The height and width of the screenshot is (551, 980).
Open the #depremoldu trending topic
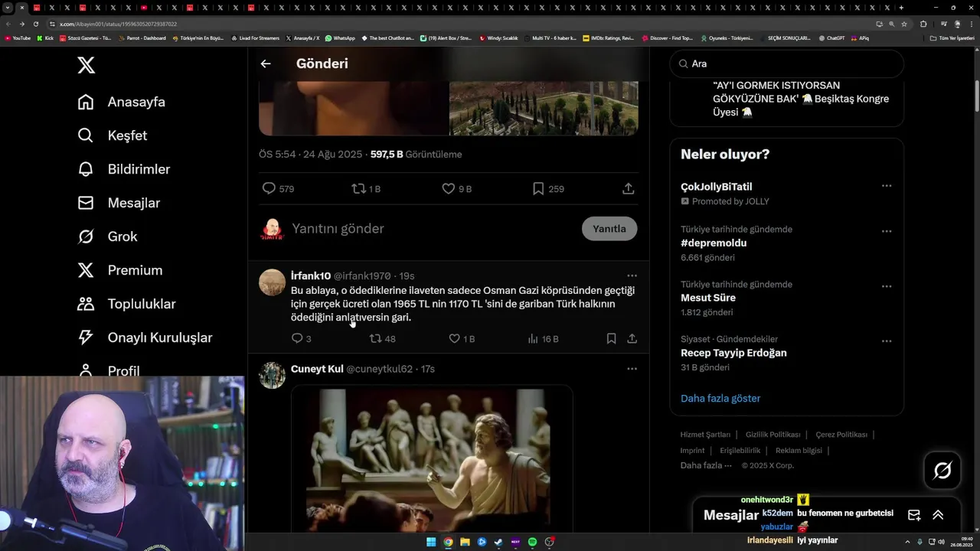pos(714,243)
